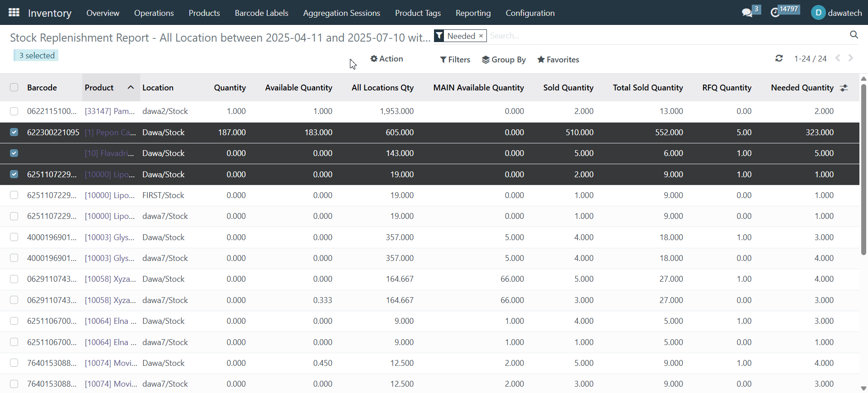Image resolution: width=868 pixels, height=393 pixels.
Task: Click the 3 selected badge
Action: [36, 55]
